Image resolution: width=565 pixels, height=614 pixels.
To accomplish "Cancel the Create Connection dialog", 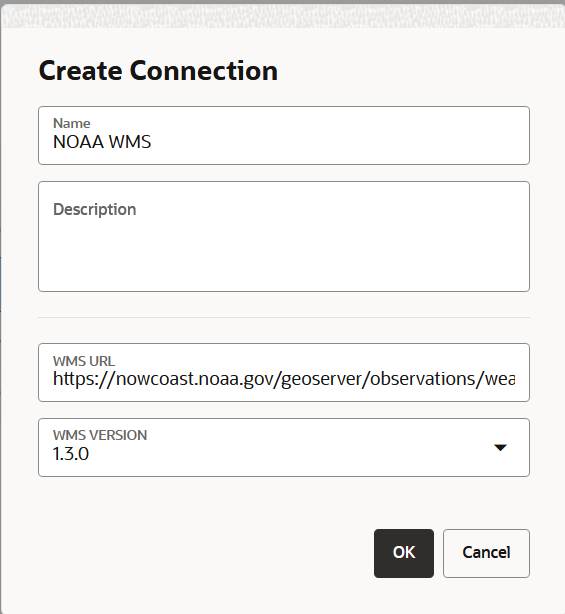I will pos(486,553).
